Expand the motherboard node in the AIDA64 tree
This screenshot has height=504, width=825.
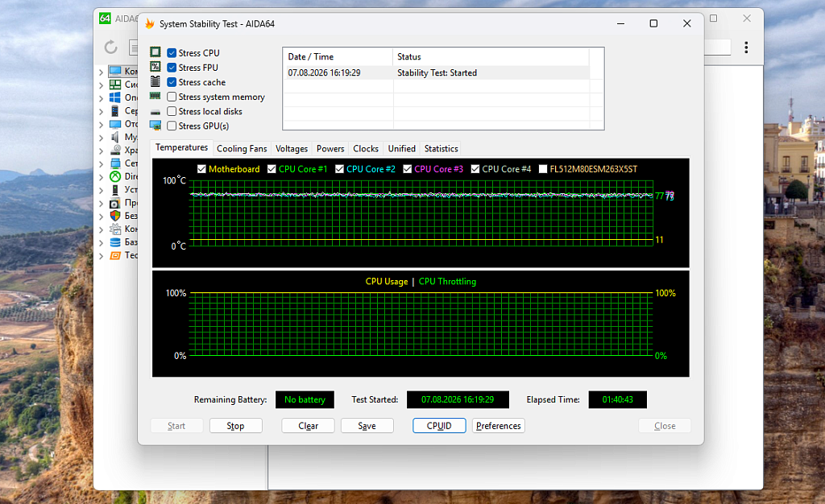click(x=101, y=85)
